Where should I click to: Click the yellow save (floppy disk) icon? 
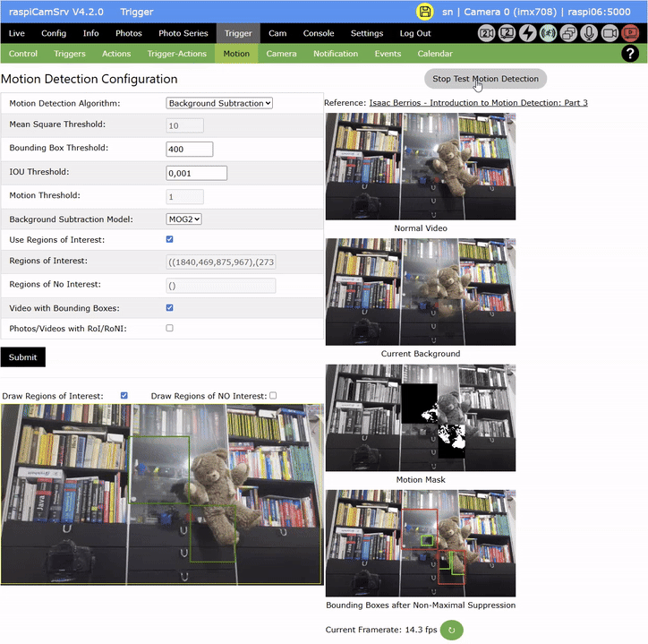pyautogui.click(x=424, y=12)
